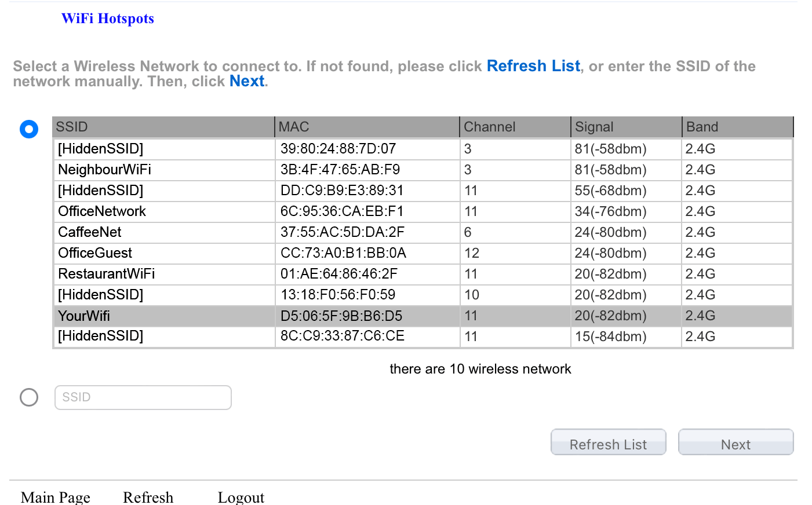The height and width of the screenshot is (505, 812).
Task: Click the Signal column header
Action: pyautogui.click(x=594, y=127)
